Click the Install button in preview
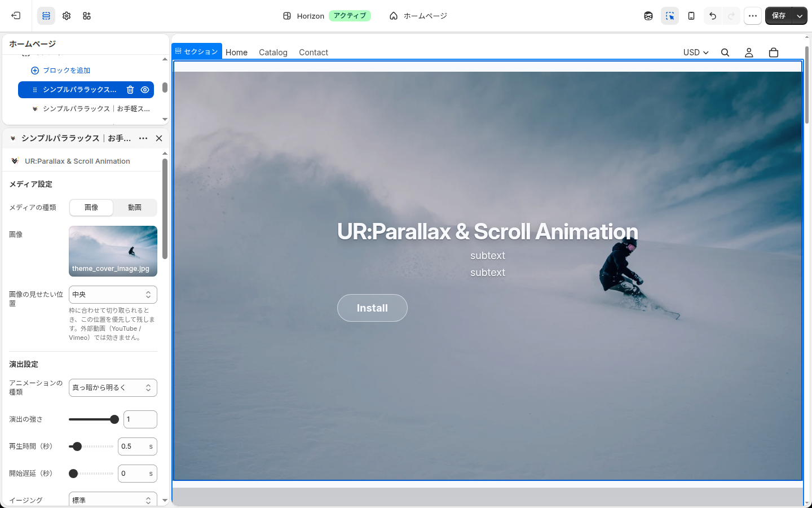 click(372, 308)
